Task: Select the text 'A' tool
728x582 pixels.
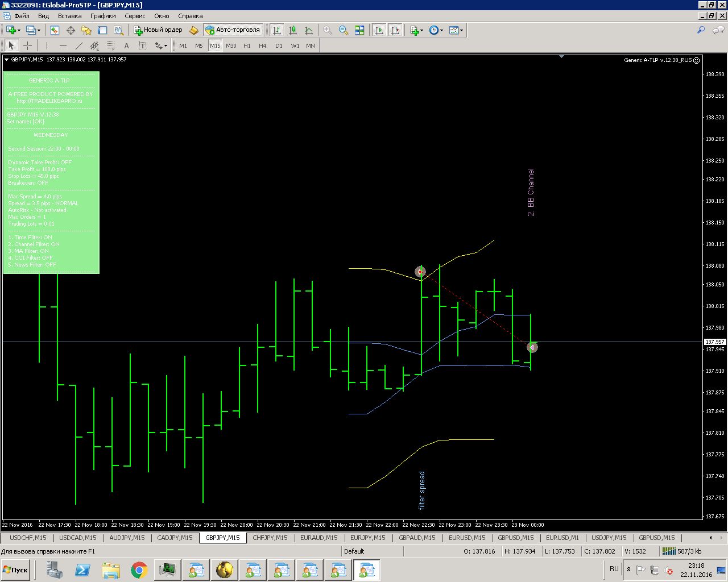Action: click(x=126, y=45)
